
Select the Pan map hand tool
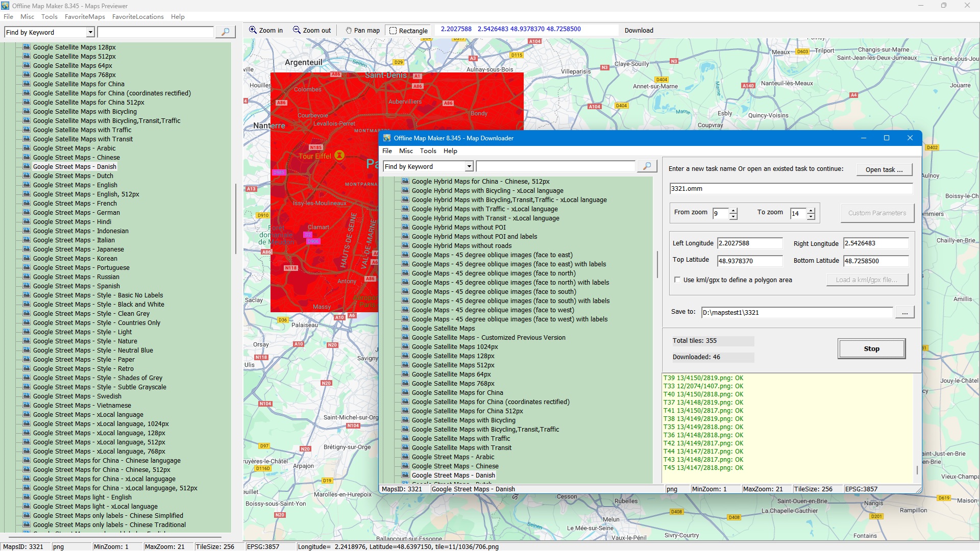[362, 31]
